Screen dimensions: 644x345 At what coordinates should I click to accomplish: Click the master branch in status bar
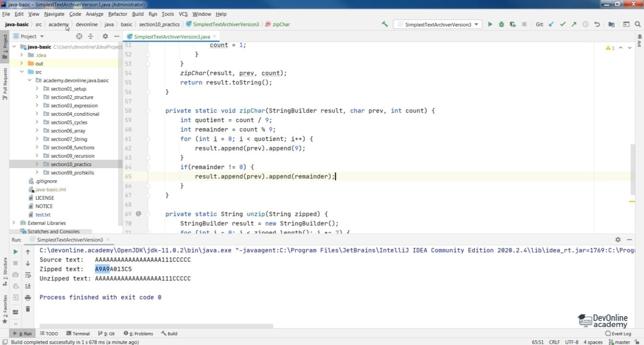click(619, 342)
